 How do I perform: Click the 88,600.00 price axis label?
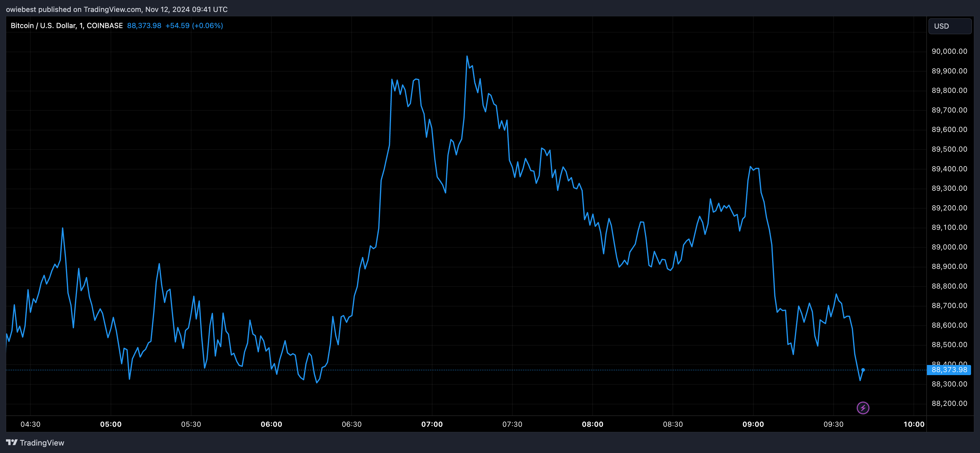click(x=949, y=325)
